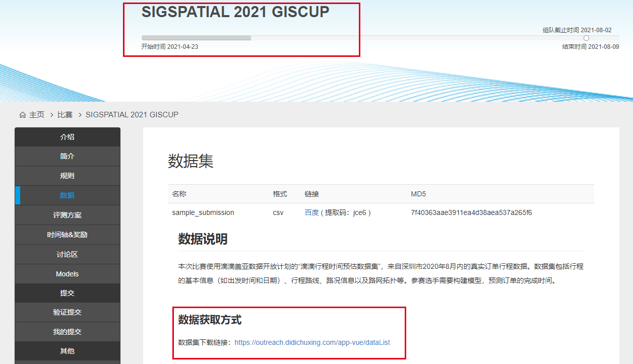
Task: Click the SIGSPATIAL 2021 GISCUP page title
Action: [235, 12]
